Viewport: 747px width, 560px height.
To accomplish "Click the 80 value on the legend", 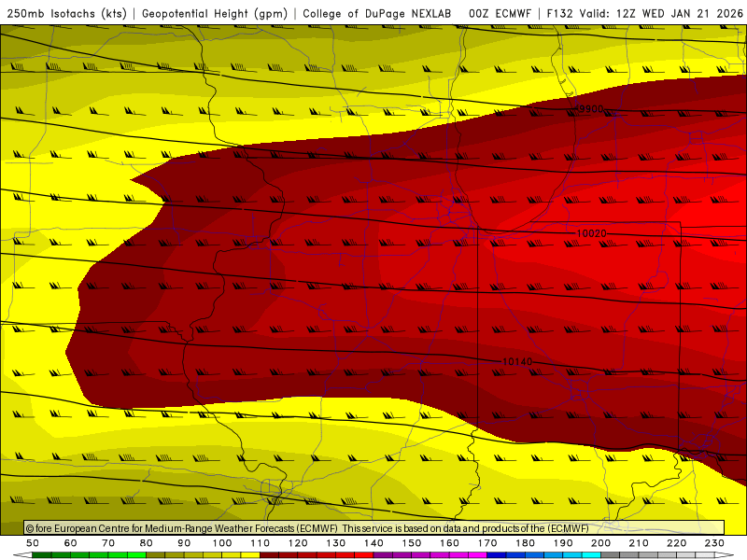I will click(147, 543).
